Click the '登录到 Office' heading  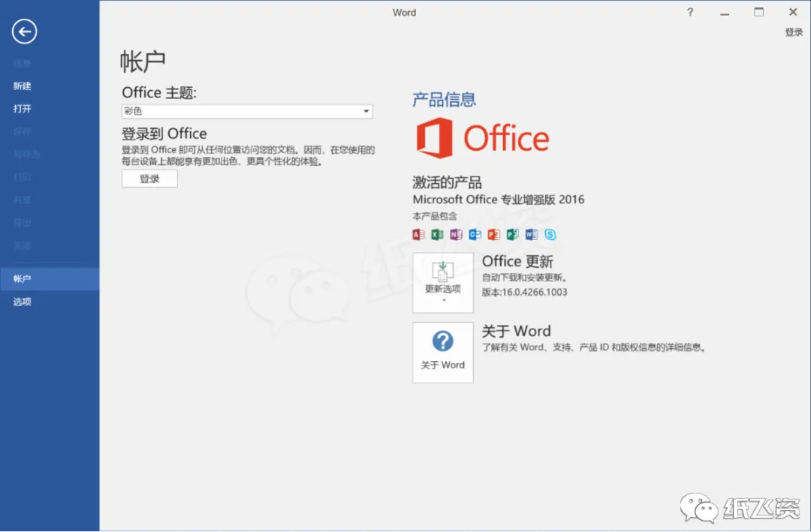coord(164,134)
